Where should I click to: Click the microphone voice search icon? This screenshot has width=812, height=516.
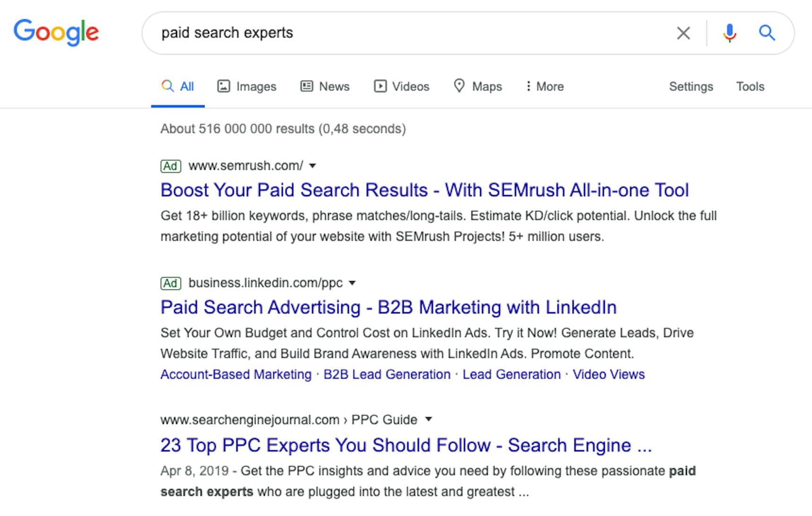click(729, 33)
